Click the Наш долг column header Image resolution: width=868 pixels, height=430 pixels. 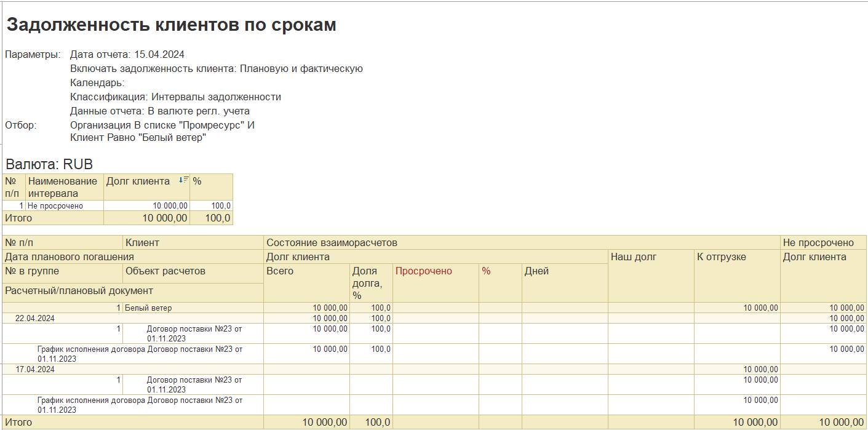(x=651, y=276)
